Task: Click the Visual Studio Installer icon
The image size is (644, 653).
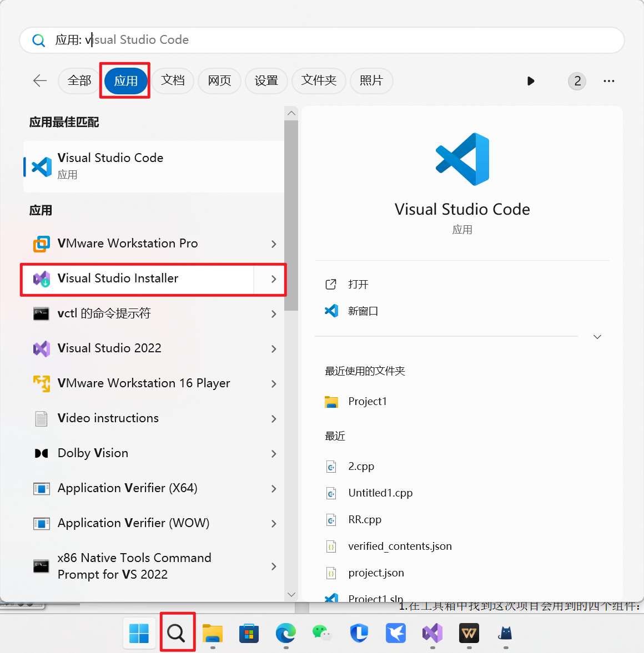Action: pyautogui.click(x=42, y=279)
